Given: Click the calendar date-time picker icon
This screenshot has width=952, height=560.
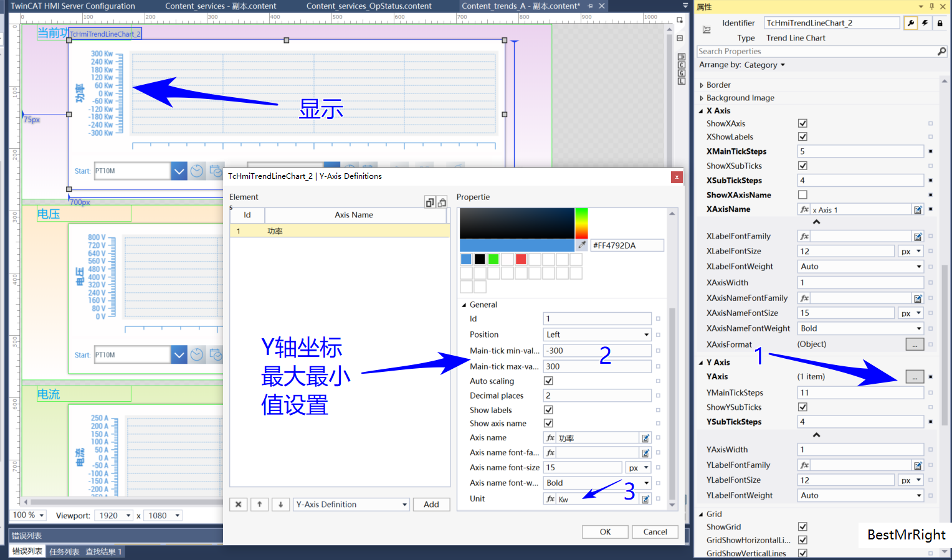Looking at the screenshot, I should [215, 170].
